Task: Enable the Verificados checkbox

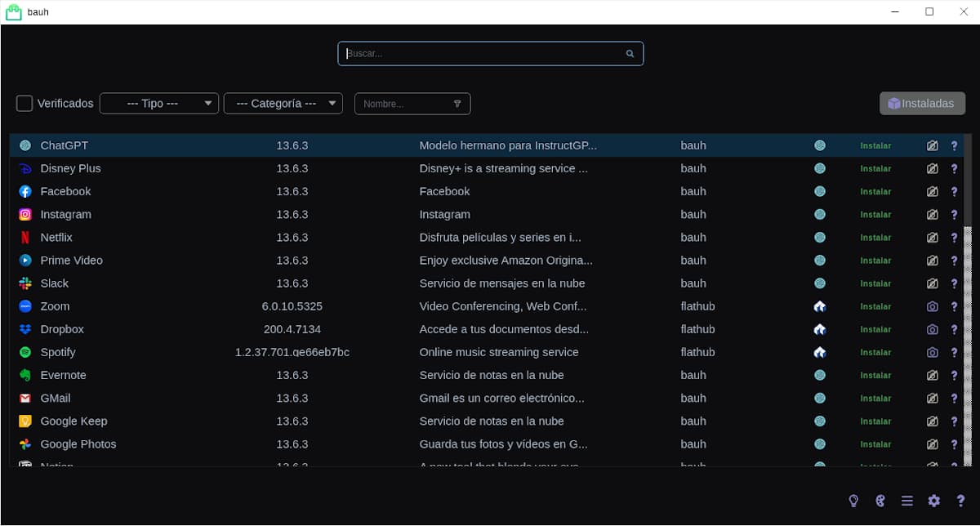Action: click(x=24, y=104)
